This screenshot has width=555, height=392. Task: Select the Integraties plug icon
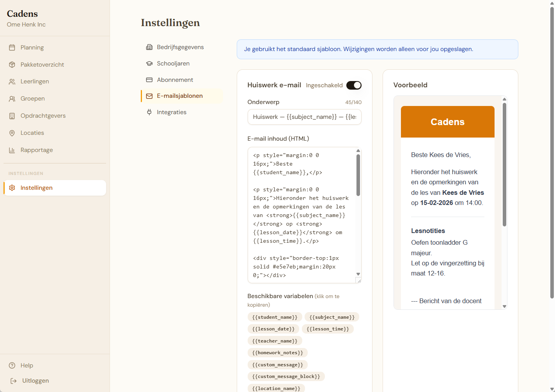(x=149, y=112)
